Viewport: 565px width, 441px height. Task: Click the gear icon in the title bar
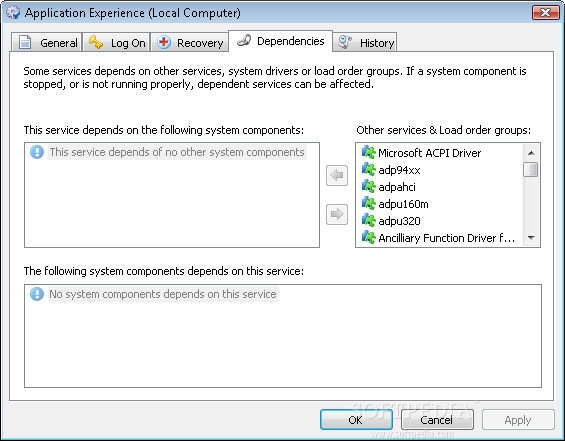tap(13, 12)
